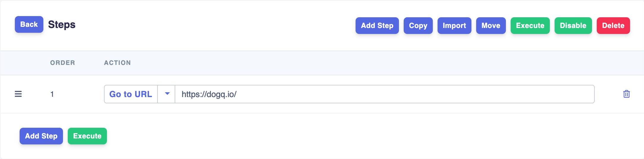Open the action type dropdown arrow
The width and height of the screenshot is (644, 159).
[167, 94]
